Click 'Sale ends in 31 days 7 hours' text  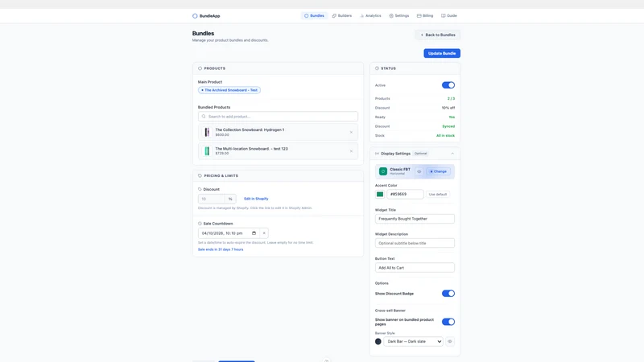[x=221, y=249]
